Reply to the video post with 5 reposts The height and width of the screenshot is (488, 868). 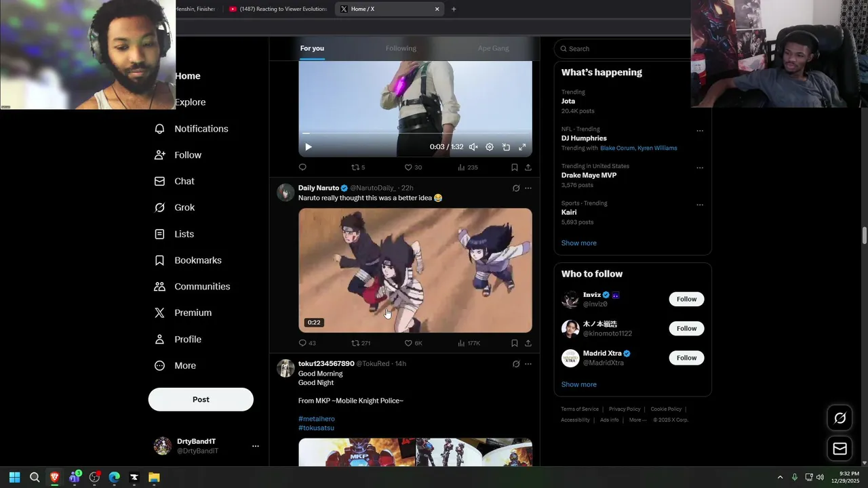(x=302, y=167)
